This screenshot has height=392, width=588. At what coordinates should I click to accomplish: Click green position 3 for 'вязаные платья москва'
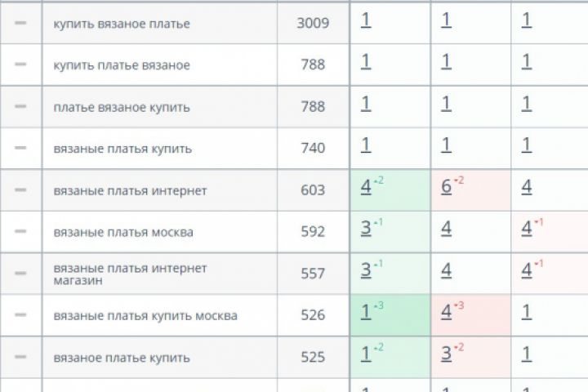pyautogui.click(x=366, y=229)
